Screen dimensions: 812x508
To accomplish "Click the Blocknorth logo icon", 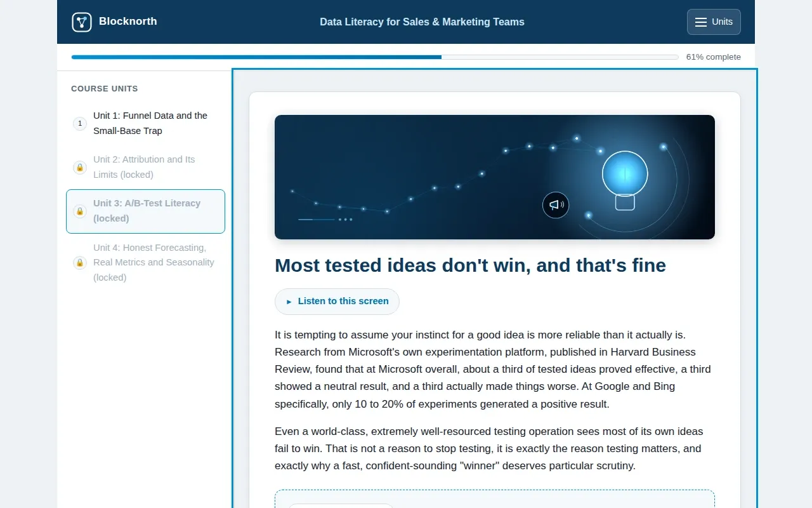I will (x=82, y=22).
